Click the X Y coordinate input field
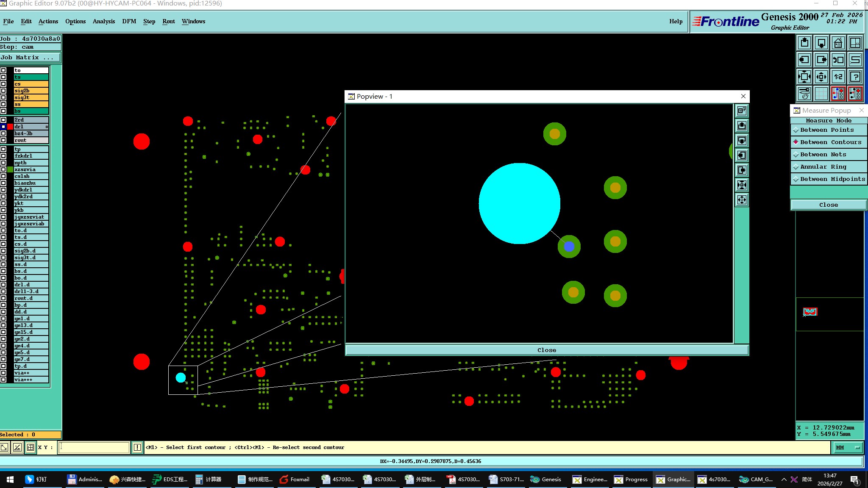This screenshot has width=868, height=488. pyautogui.click(x=94, y=447)
